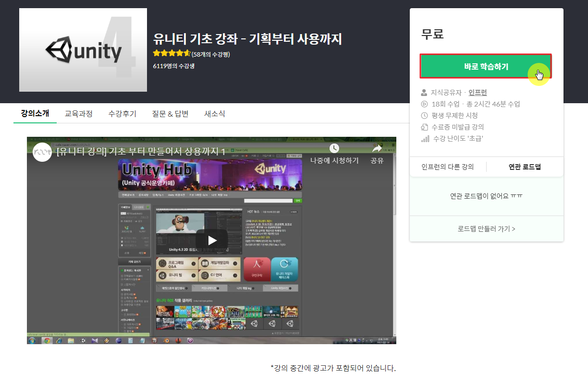Select the 새소식 tab
The height and width of the screenshot is (384, 588).
pos(214,114)
